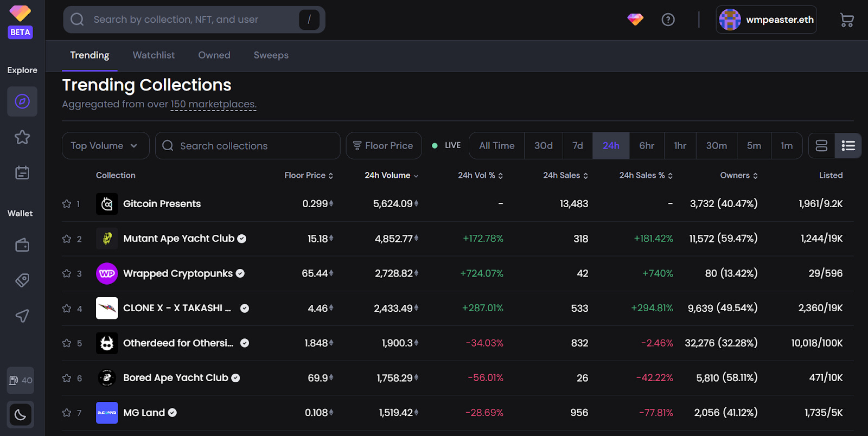
Task: Favorite Wrapped Cryptopunks with star icon
Action: point(67,273)
